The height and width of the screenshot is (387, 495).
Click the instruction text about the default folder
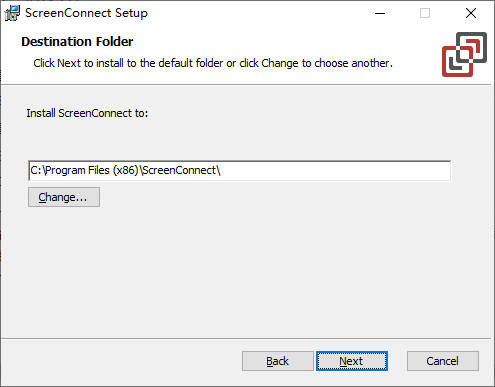(213, 63)
